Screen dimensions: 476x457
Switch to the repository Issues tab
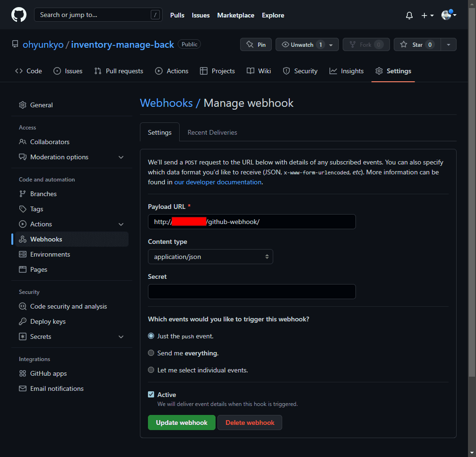tap(68, 71)
